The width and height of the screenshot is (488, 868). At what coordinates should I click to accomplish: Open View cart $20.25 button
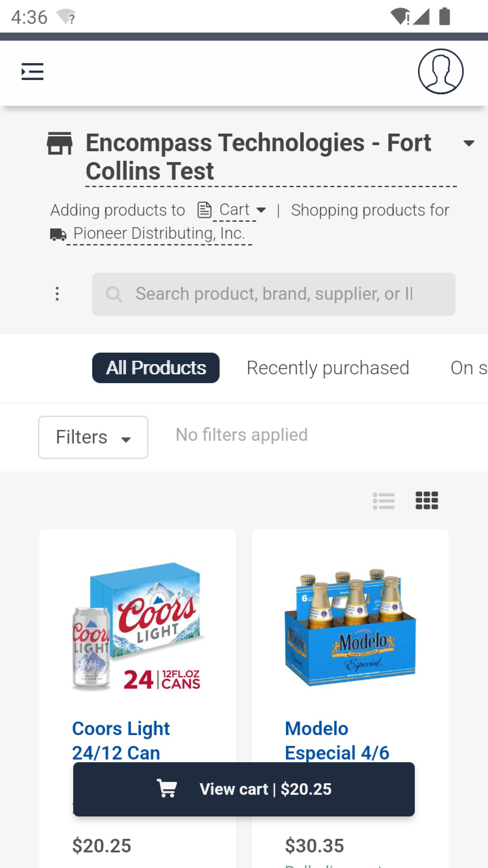tap(244, 789)
